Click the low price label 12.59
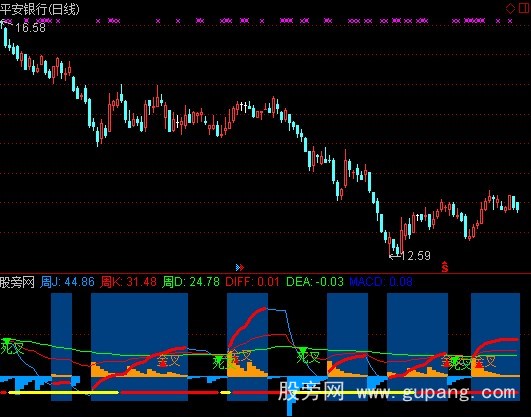Viewport: 531px width, 417px height. tap(416, 256)
